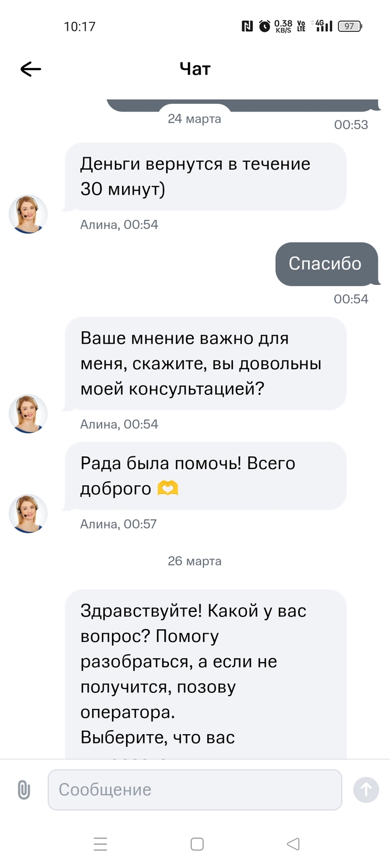
Task: Tap the Спасибо sent message bubble
Action: click(x=326, y=264)
